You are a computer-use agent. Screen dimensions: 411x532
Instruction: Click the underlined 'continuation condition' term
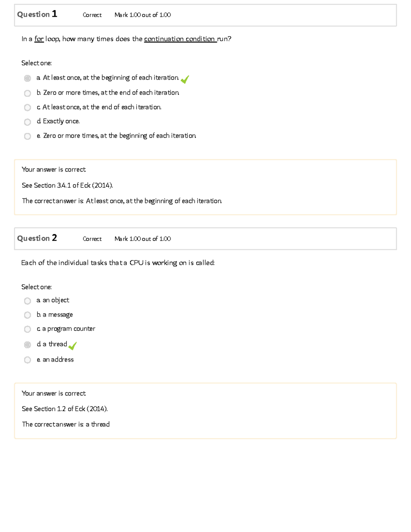point(180,39)
